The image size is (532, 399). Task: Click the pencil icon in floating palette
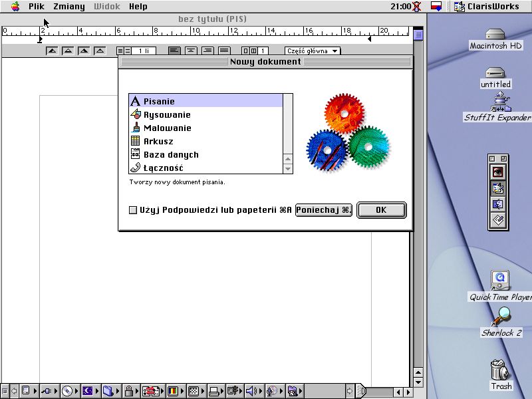pyautogui.click(x=498, y=220)
